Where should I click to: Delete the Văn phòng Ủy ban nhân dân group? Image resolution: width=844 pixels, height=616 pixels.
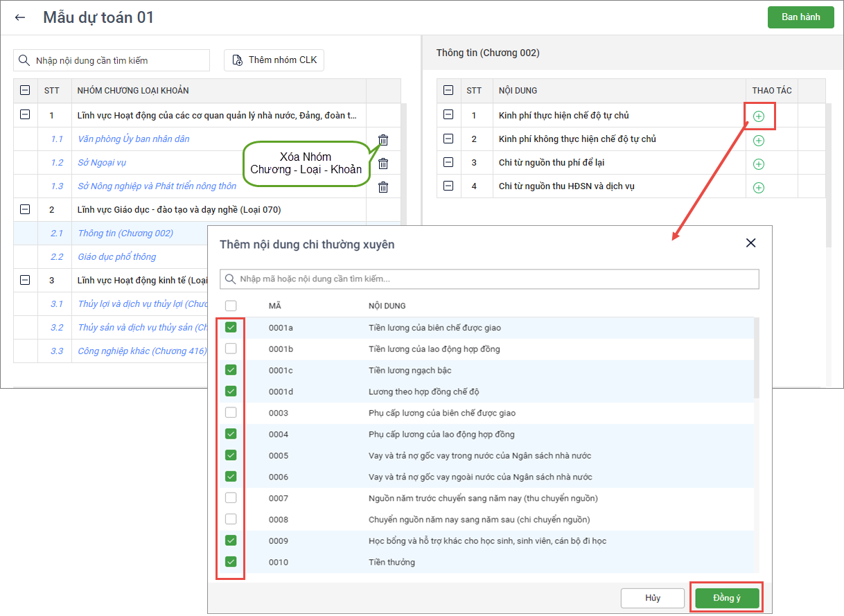coord(383,140)
